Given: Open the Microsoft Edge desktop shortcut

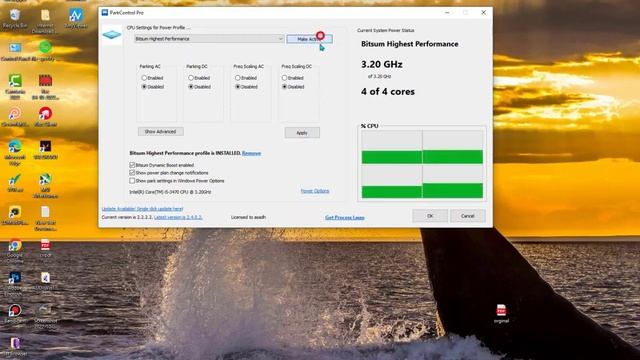Looking at the screenshot, I should pyautogui.click(x=15, y=152).
